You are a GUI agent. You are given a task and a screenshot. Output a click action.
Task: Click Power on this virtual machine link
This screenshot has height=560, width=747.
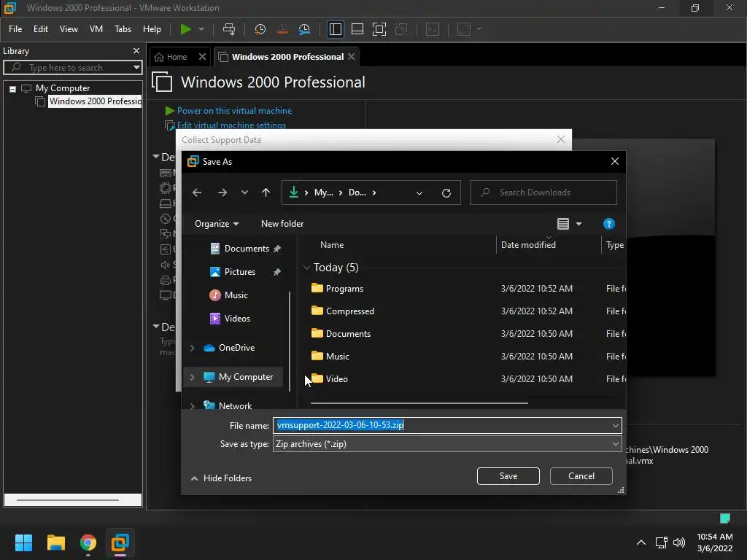(x=234, y=111)
